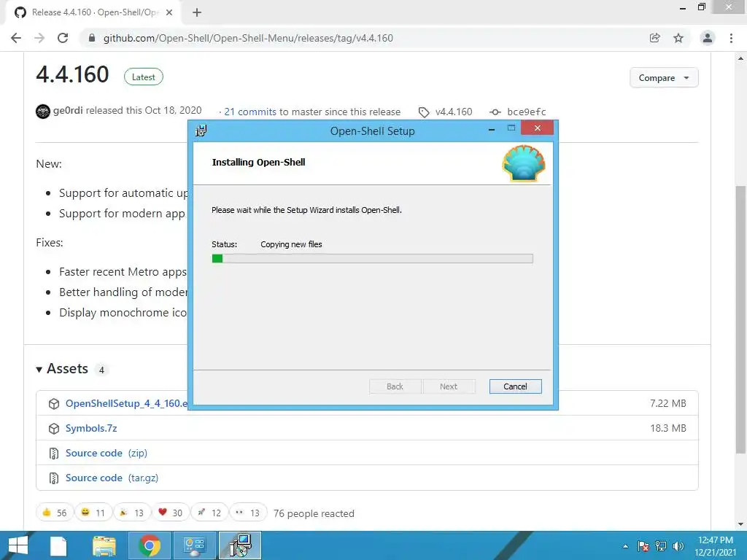The height and width of the screenshot is (560, 747).
Task: Switch to the Release 4.4.160 tab
Action: point(94,12)
